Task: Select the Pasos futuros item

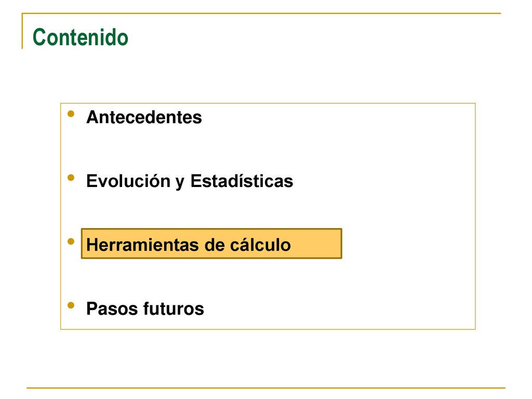Action: (145, 309)
